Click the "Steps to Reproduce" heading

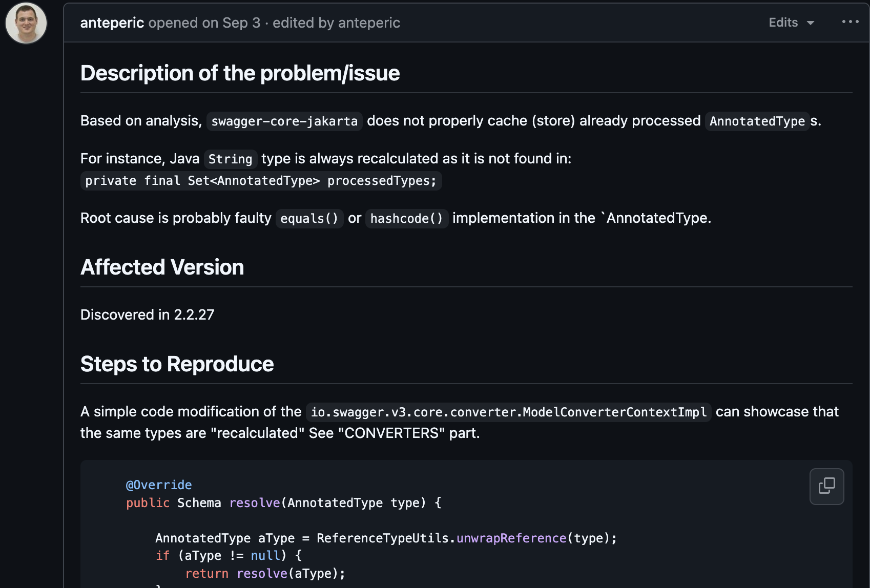coord(177,364)
